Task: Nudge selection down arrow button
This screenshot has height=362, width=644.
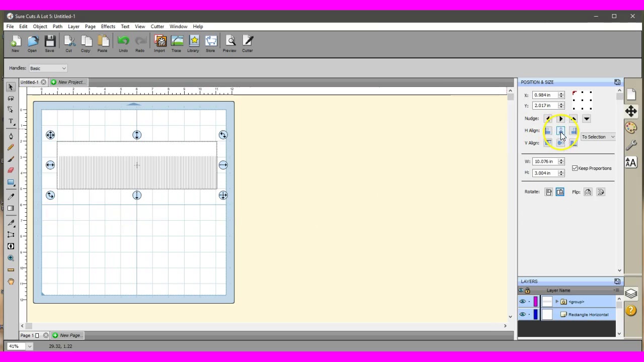Action: (587, 119)
